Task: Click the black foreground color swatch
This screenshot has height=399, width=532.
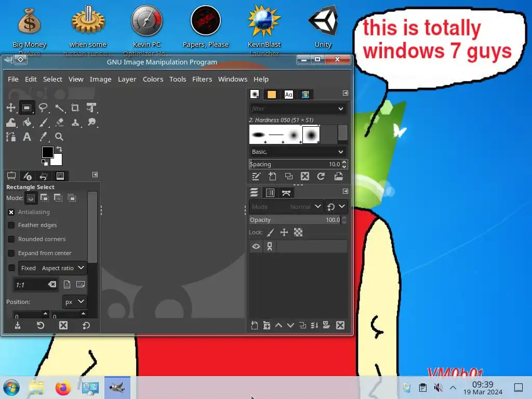Action: click(x=46, y=151)
